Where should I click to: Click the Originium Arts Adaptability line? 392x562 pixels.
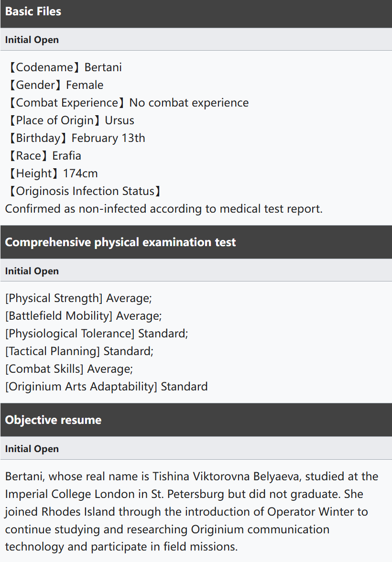pyautogui.click(x=107, y=387)
